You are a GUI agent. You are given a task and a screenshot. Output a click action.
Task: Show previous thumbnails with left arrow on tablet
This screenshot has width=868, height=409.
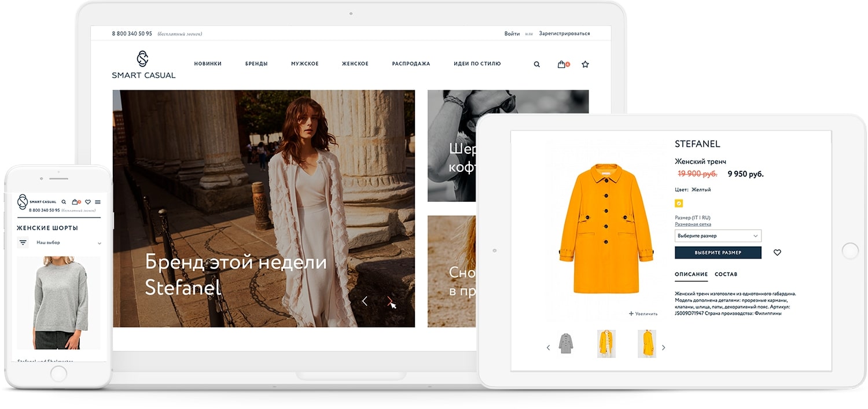(548, 348)
